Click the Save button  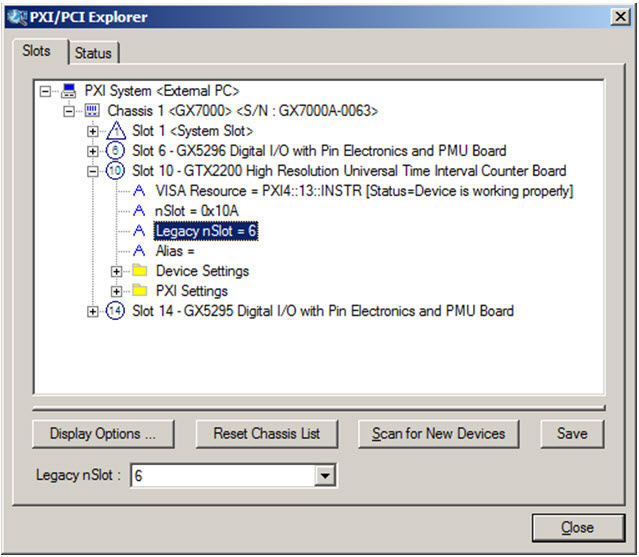[x=572, y=434]
